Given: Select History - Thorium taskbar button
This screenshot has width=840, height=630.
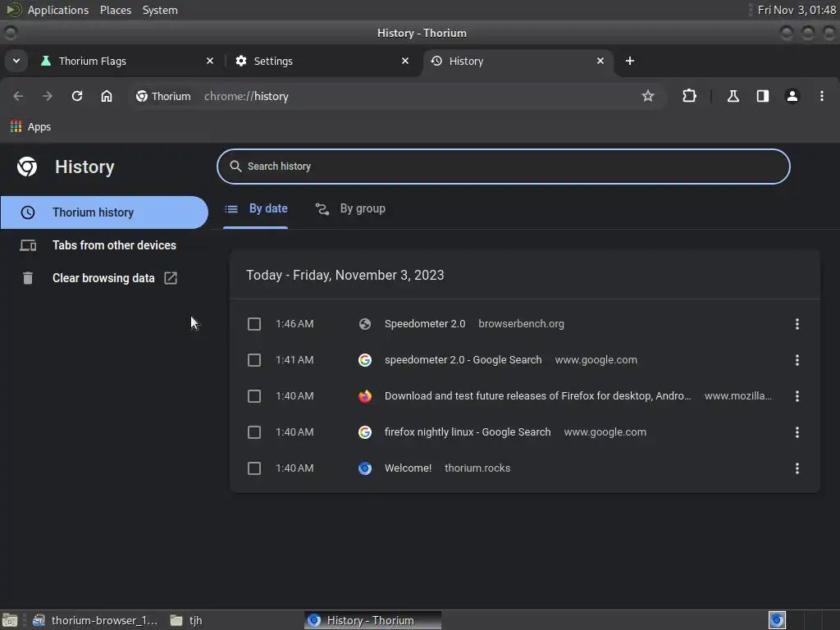Looking at the screenshot, I should pyautogui.click(x=372, y=620).
